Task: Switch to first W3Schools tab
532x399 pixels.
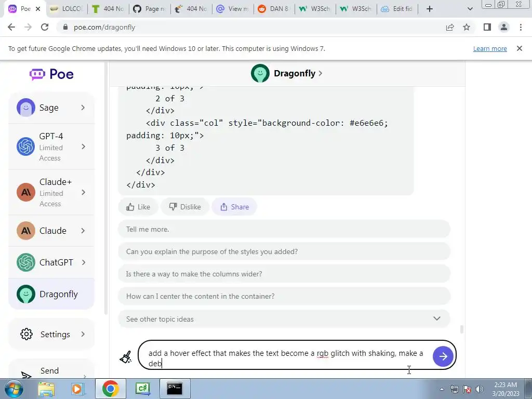Action: click(x=315, y=9)
